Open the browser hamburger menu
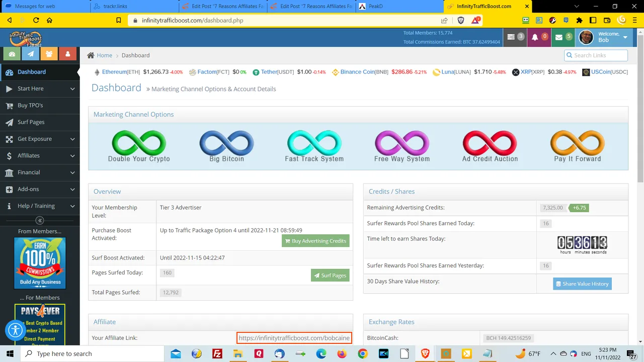Screen dimensions: 644x362 [x=634, y=20]
